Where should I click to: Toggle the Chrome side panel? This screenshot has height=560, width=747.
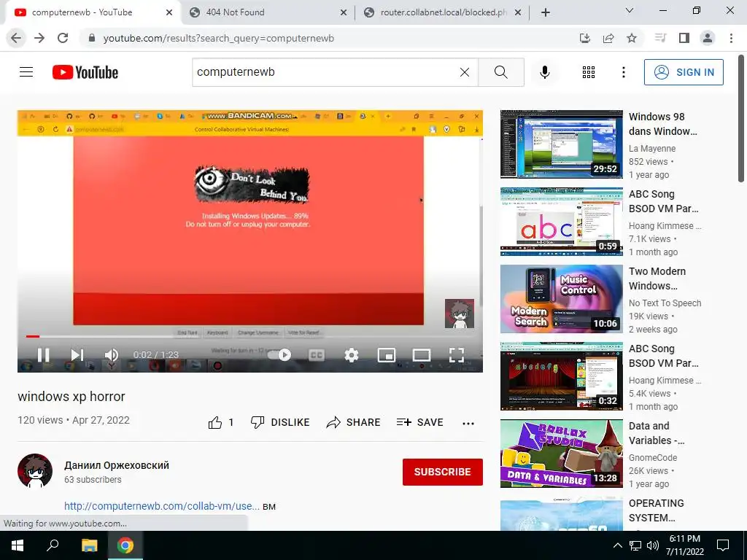click(684, 38)
